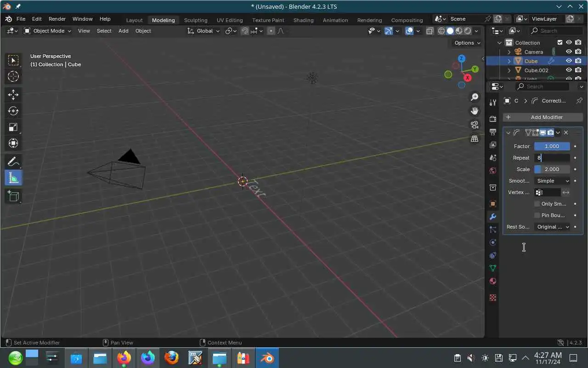
Task: Click the zoom view magnifier icon
Action: 475,97
